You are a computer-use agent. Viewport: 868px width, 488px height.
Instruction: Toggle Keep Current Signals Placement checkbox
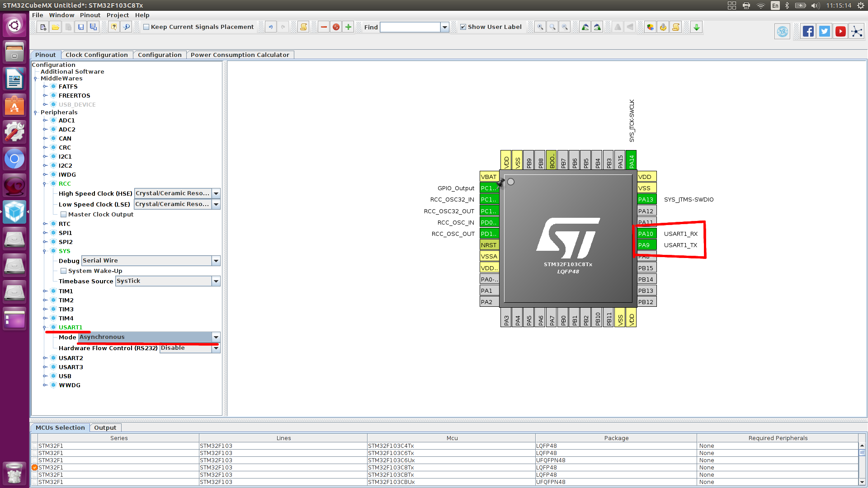pyautogui.click(x=146, y=27)
